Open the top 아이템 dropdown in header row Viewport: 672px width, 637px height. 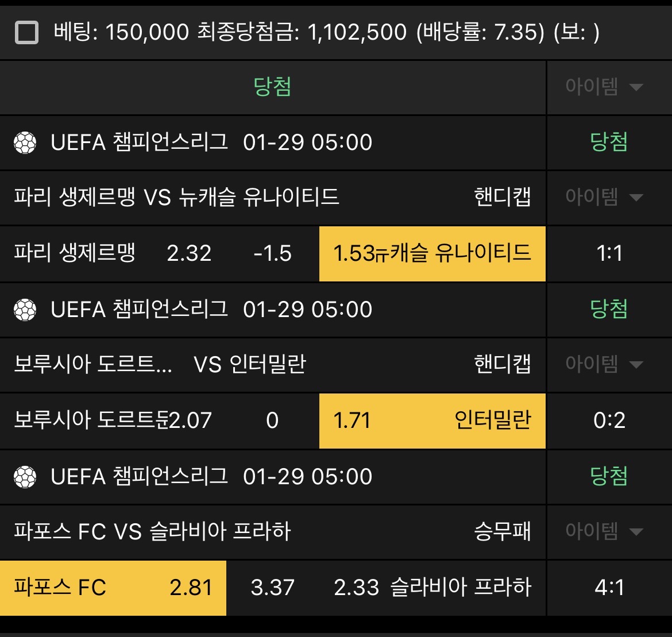[x=609, y=87]
